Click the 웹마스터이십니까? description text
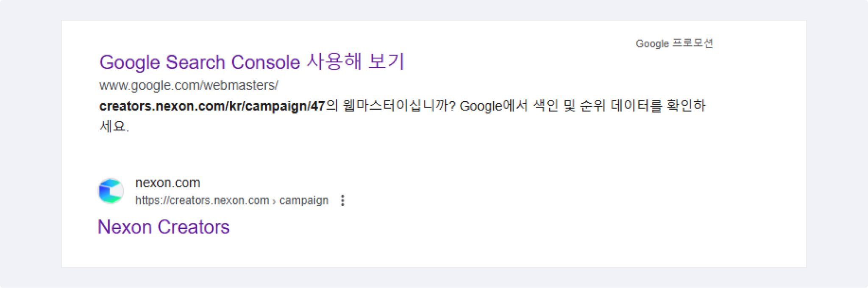The image size is (868, 288). pos(398,105)
